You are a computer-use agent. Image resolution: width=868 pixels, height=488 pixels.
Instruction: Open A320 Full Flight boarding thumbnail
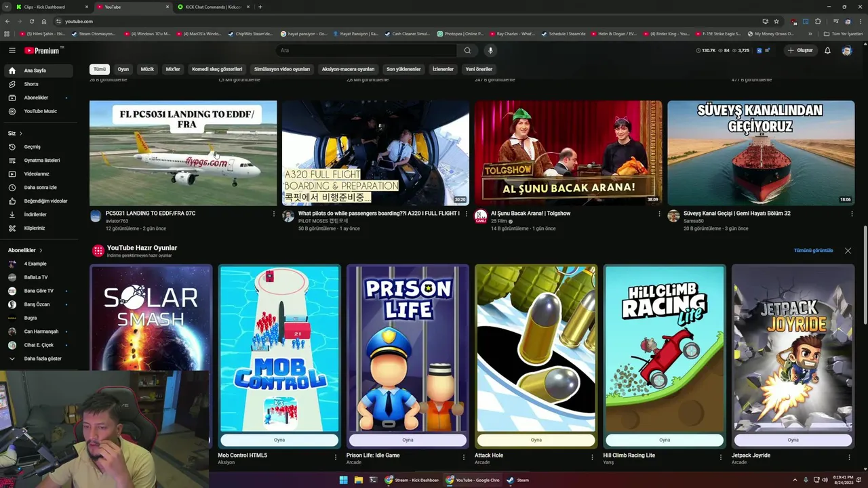pyautogui.click(x=376, y=153)
